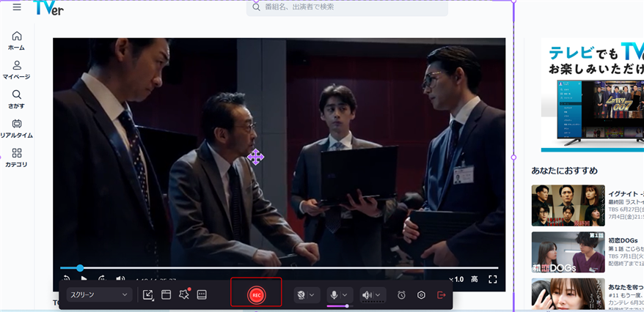Open カテゴリ in the sidebar
This screenshot has height=312, width=644.
click(x=16, y=158)
